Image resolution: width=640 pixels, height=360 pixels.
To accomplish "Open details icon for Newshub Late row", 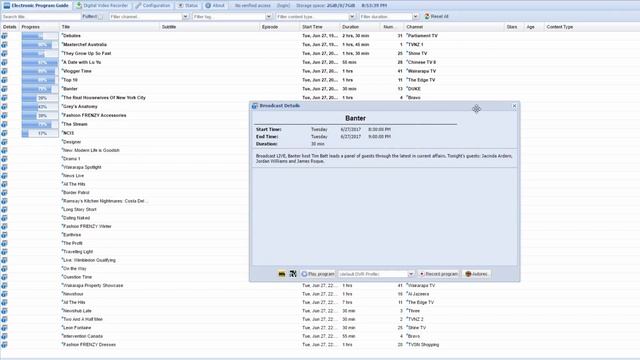I will point(4,311).
